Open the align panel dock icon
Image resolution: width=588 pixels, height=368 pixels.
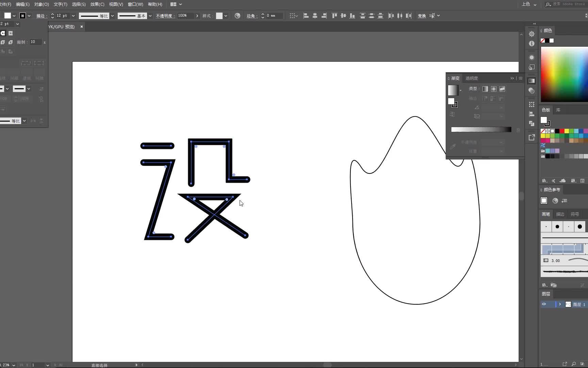point(532,114)
